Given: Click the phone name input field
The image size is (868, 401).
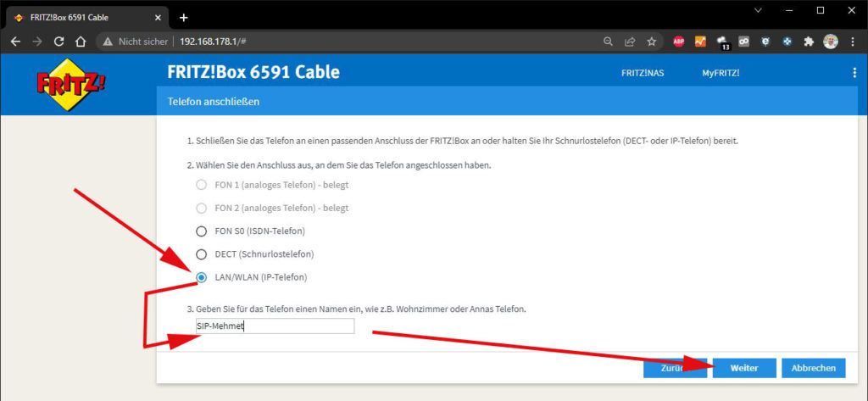Looking at the screenshot, I should tap(275, 326).
